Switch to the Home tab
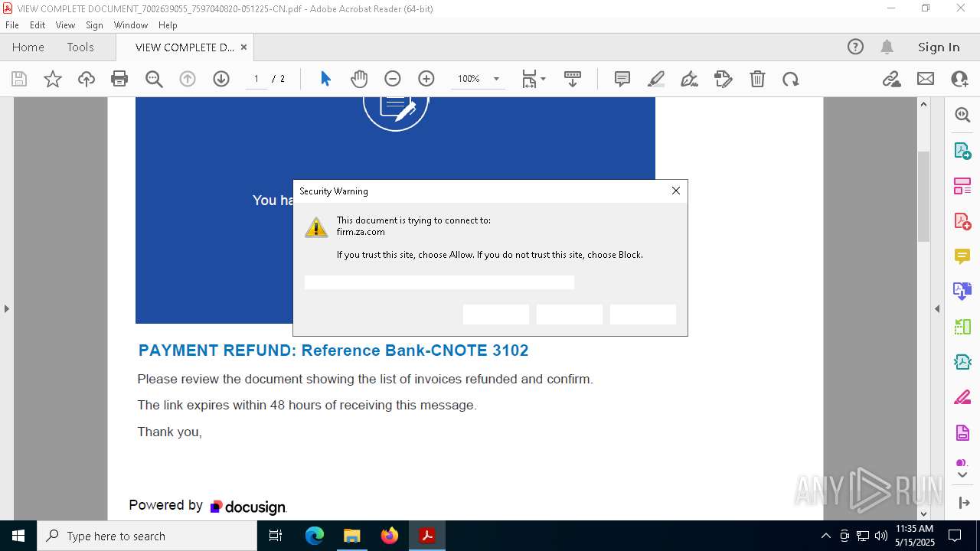Viewport: 980px width, 551px height. point(28,47)
